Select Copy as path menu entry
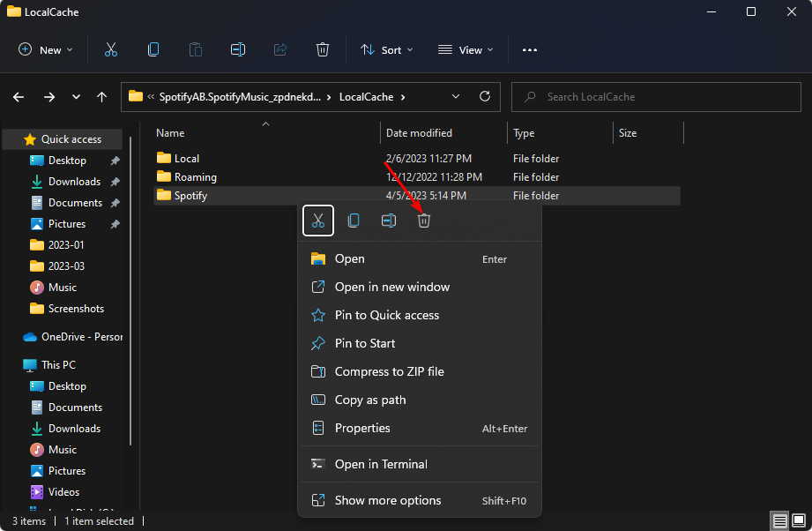Image resolution: width=812 pixels, height=531 pixels. 370,400
